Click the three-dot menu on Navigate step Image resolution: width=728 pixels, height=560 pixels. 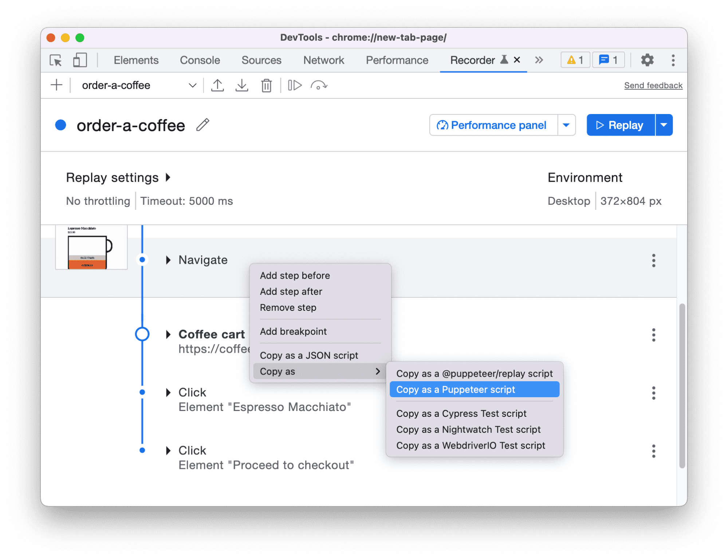click(654, 259)
